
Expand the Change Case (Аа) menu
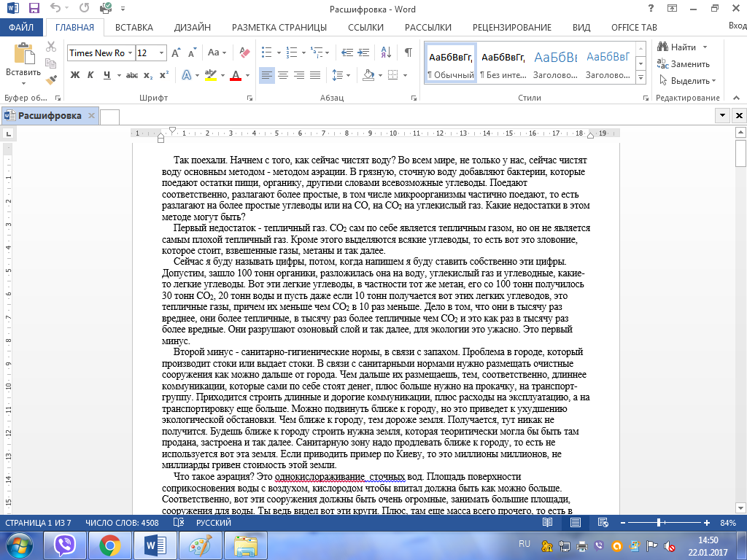coord(217,52)
